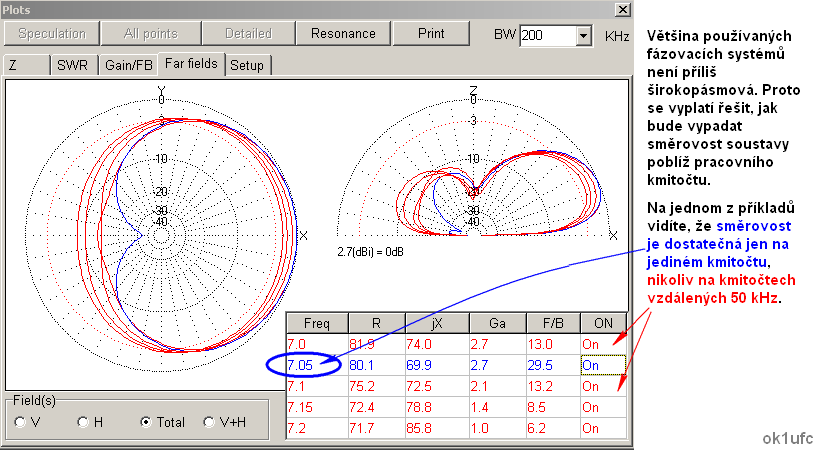Select the H field radio button
820x450 pixels.
[x=84, y=422]
